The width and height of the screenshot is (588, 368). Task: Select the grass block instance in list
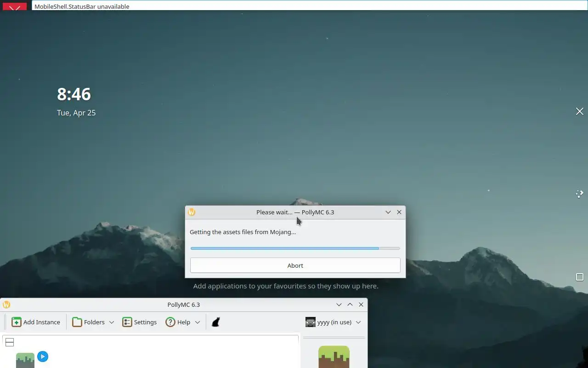pos(25,360)
